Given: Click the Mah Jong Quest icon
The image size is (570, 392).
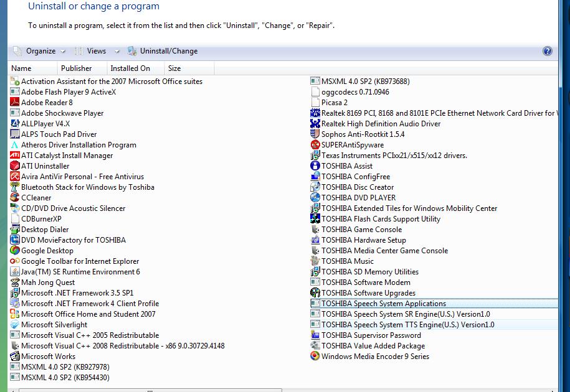Looking at the screenshot, I should (14, 282).
